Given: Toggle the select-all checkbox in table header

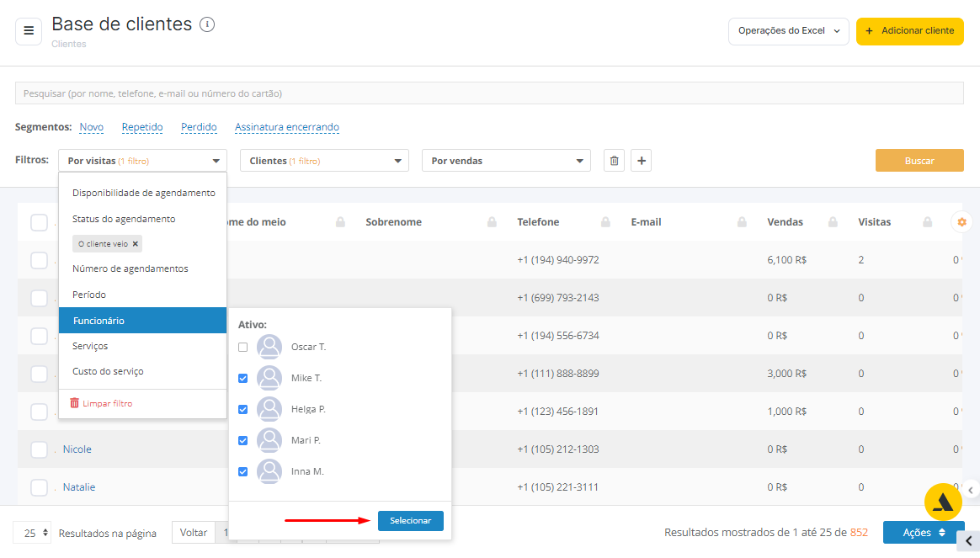Looking at the screenshot, I should (x=39, y=222).
